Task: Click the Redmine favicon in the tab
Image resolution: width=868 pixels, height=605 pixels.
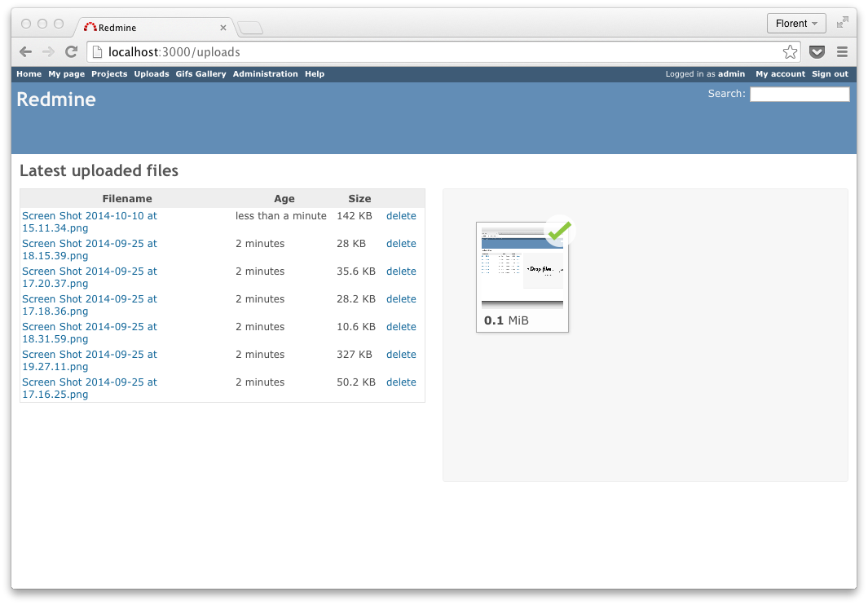Action: (90, 27)
